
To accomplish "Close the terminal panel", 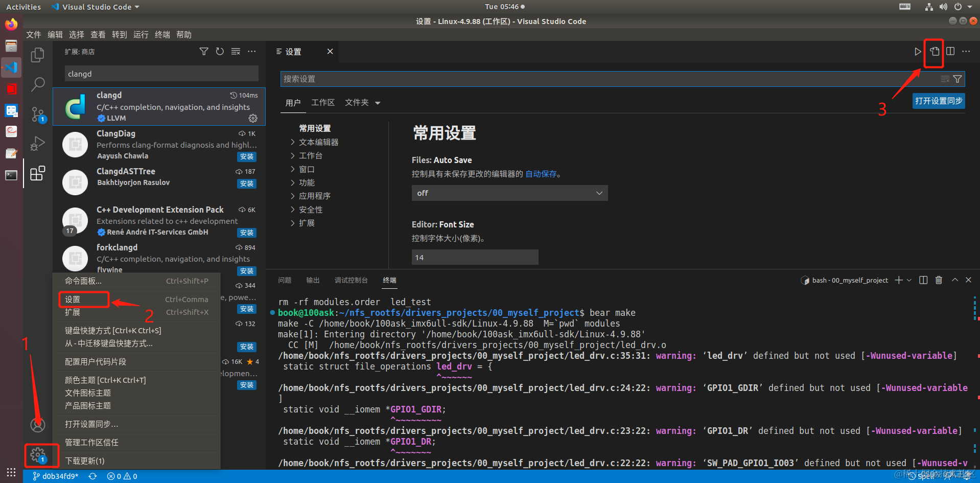I will point(968,280).
